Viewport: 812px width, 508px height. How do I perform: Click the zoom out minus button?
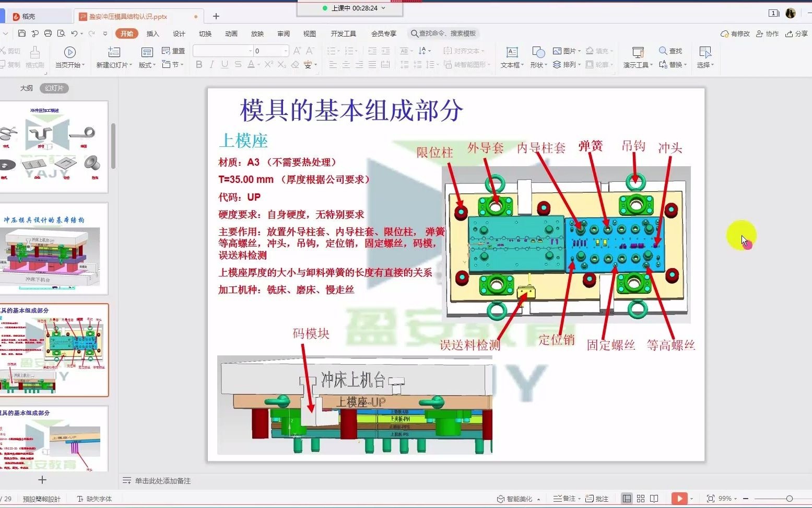pyautogui.click(x=746, y=499)
